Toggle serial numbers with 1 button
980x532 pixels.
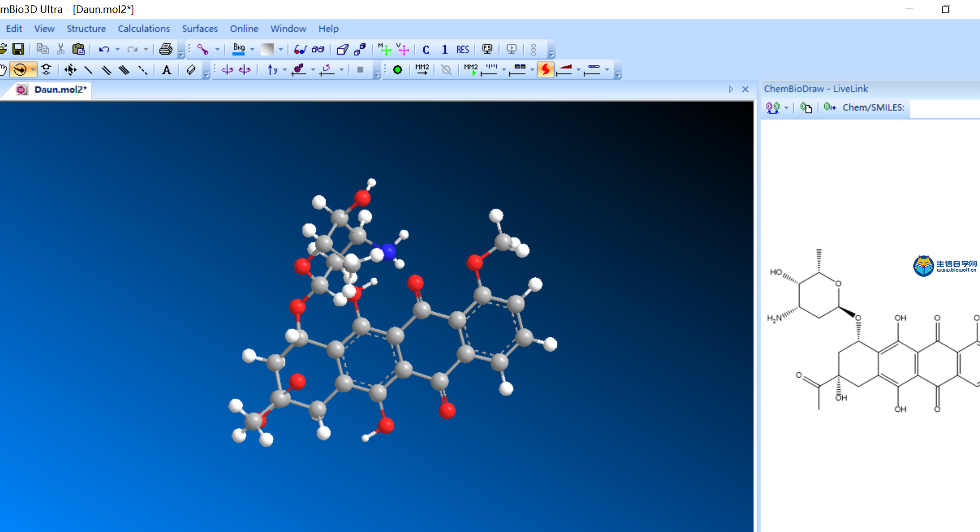(444, 49)
